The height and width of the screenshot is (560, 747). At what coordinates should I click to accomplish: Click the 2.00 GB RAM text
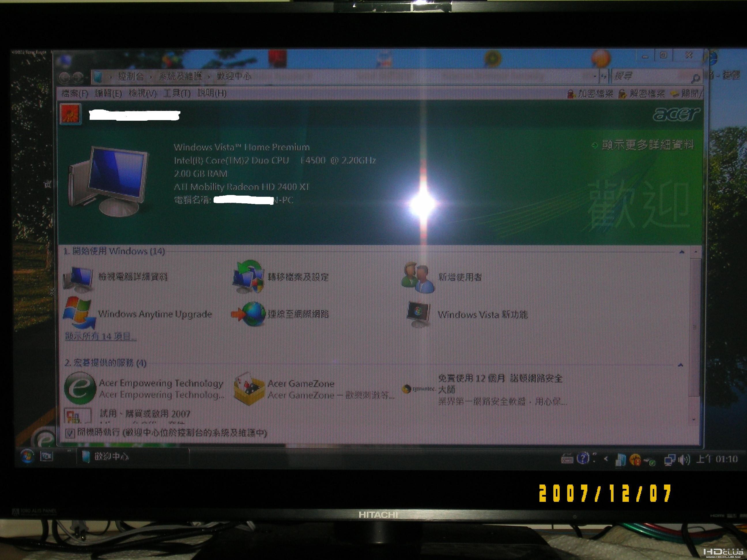click(200, 173)
